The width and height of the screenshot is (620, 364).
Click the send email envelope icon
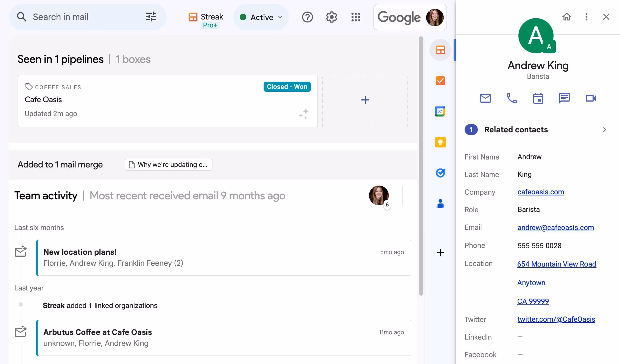[485, 98]
